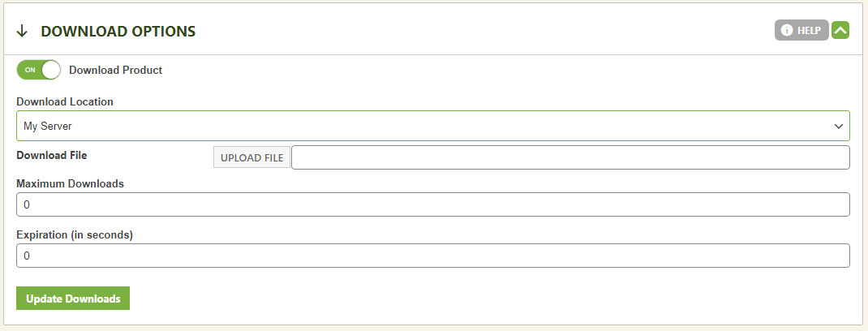Click the dropdown chevron arrow for My Server
The height and width of the screenshot is (331, 868).
[x=838, y=127]
